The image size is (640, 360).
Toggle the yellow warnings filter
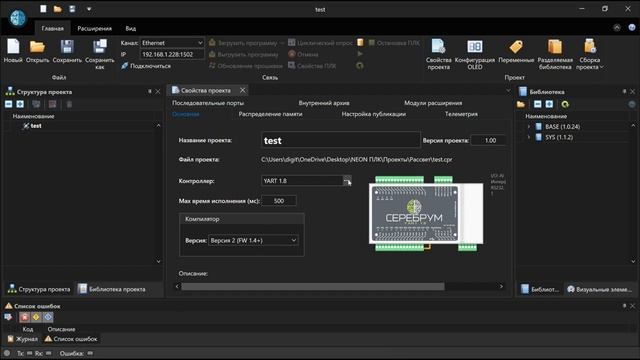36,317
